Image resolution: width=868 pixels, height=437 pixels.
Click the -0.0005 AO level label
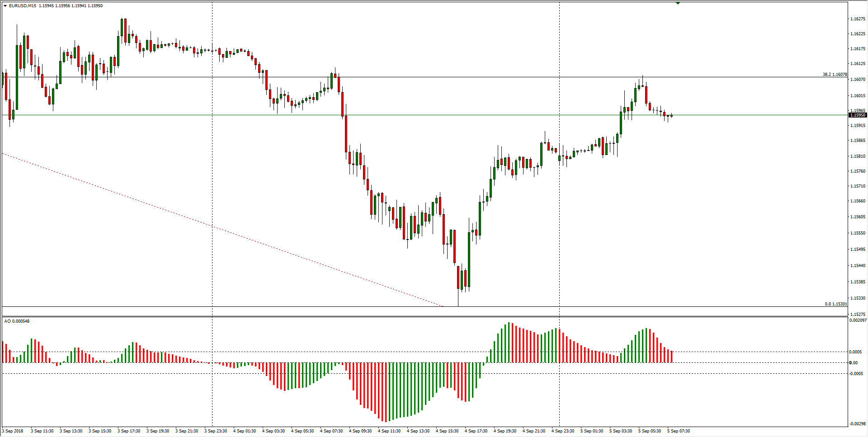pyautogui.click(x=856, y=374)
